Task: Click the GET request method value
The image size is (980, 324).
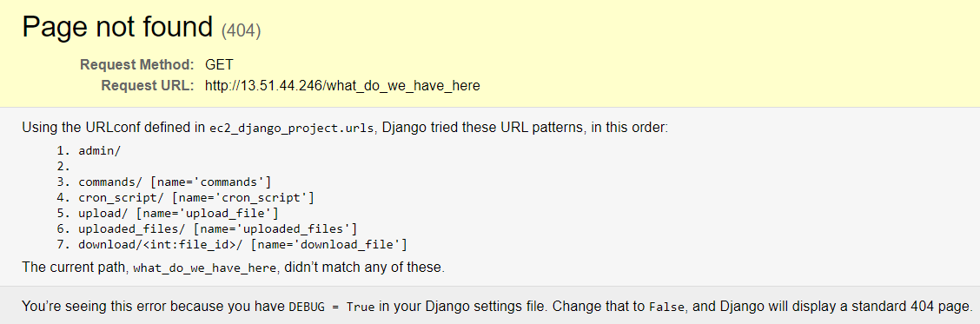Action: (220, 64)
